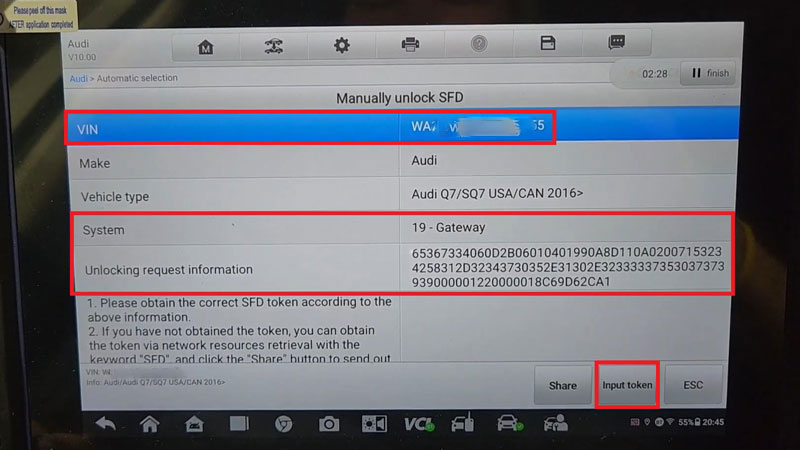
Task: Open the brightness and volume icon
Action: pos(374,424)
